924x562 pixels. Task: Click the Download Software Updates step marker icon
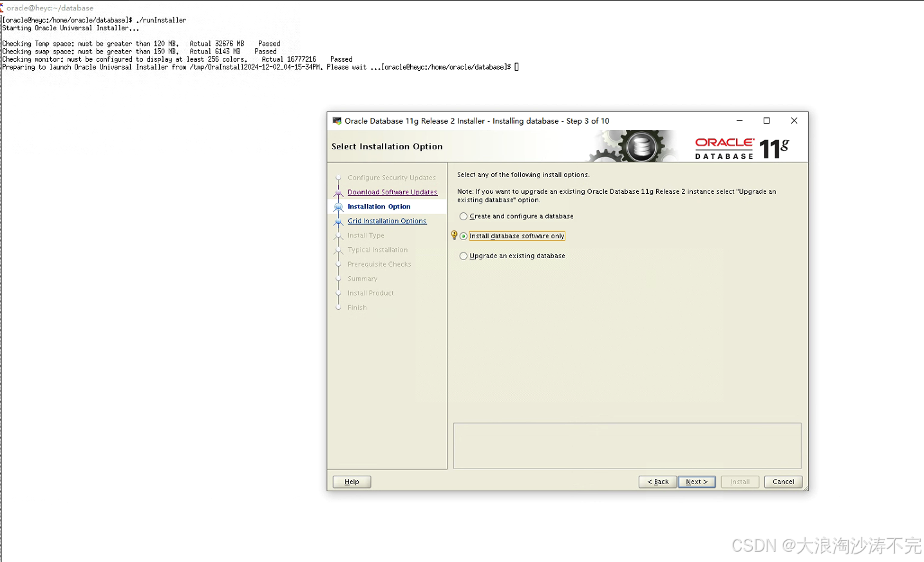tap(338, 192)
